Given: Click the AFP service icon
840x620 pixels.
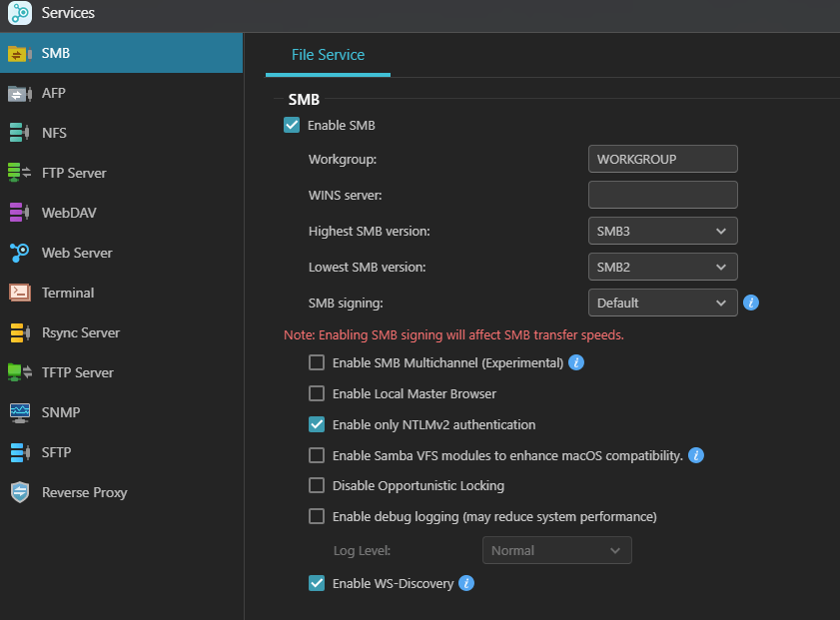Looking at the screenshot, I should 20,94.
